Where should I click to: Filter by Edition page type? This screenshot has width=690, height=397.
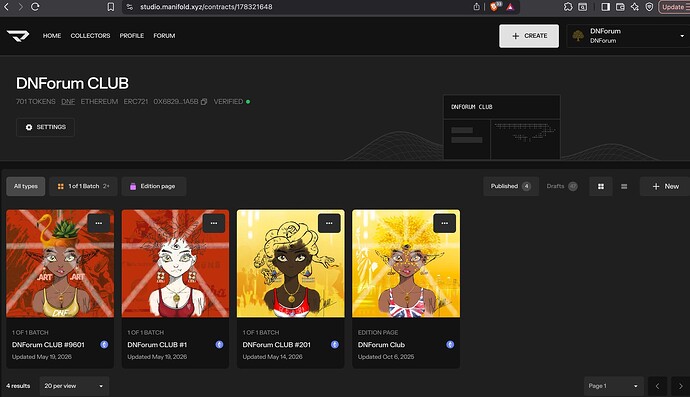coord(154,186)
